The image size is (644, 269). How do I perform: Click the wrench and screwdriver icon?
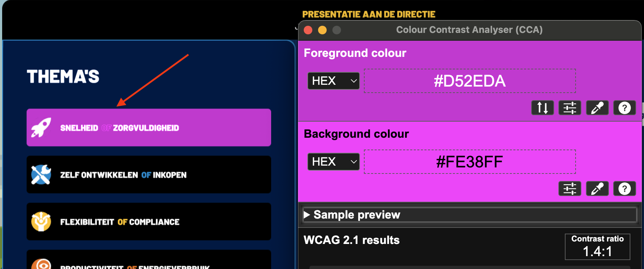(x=41, y=175)
